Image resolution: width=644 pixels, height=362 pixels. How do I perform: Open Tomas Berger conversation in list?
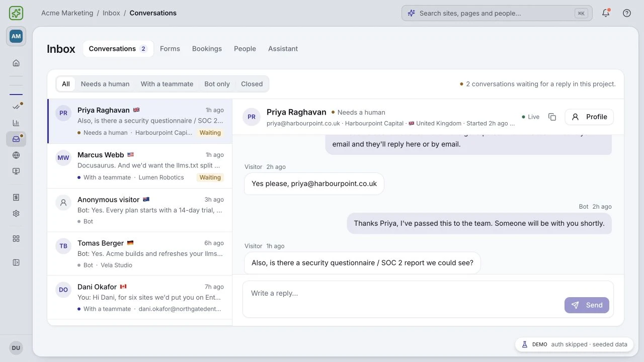pyautogui.click(x=140, y=254)
